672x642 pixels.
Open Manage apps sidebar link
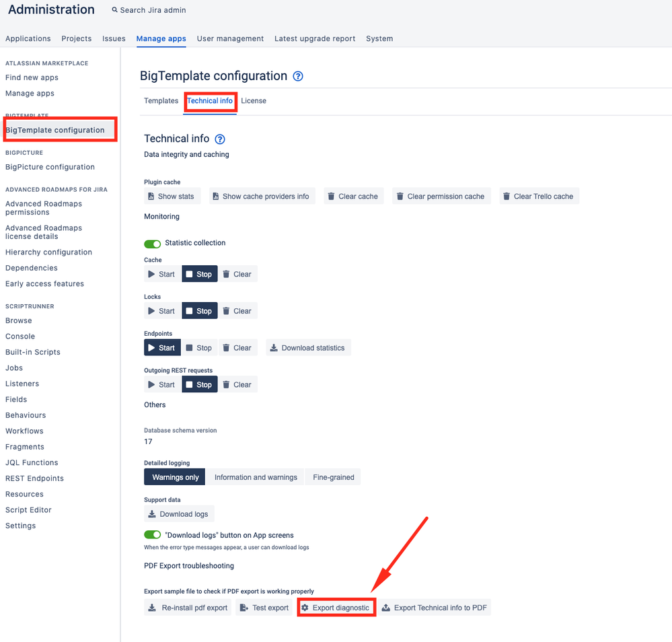[x=30, y=94]
